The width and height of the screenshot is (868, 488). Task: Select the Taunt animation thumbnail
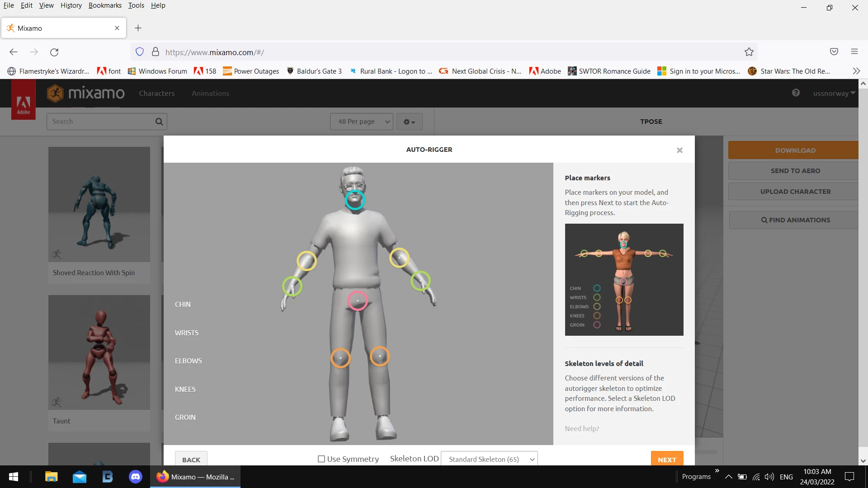(x=99, y=352)
